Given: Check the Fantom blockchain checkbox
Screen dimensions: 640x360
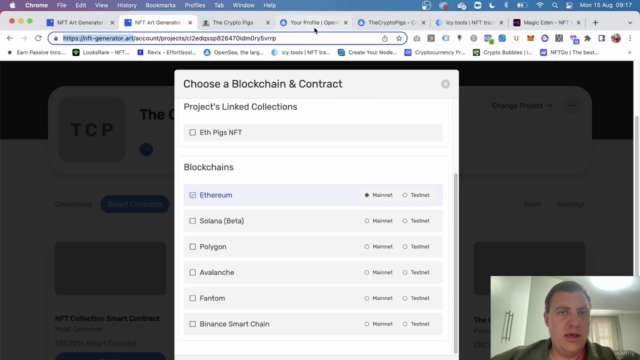Looking at the screenshot, I should point(193,298).
